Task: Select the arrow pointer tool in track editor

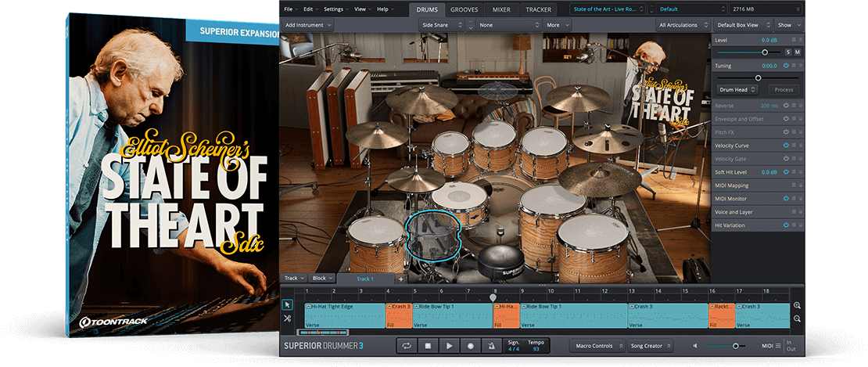Action: 287,305
